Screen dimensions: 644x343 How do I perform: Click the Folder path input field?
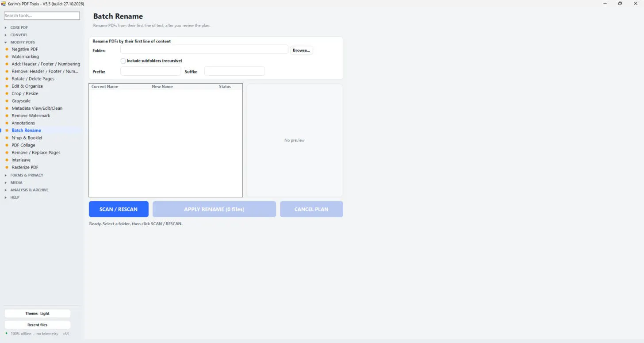tap(204, 50)
